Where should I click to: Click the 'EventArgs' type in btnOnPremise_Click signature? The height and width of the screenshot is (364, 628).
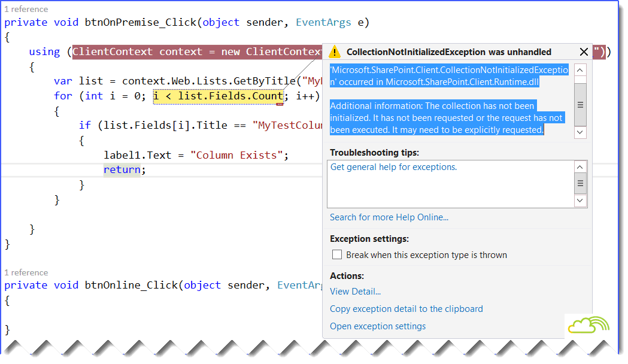coord(323,22)
